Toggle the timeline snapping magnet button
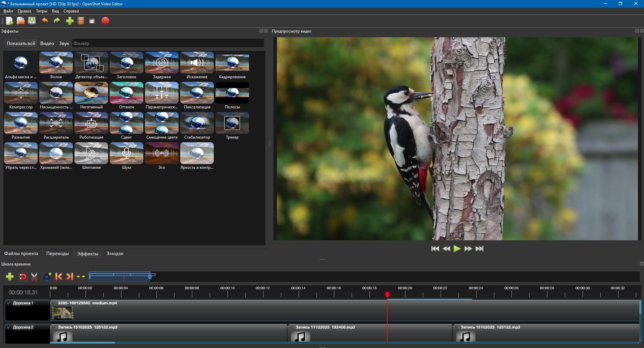Image resolution: width=644 pixels, height=348 pixels. point(23,277)
